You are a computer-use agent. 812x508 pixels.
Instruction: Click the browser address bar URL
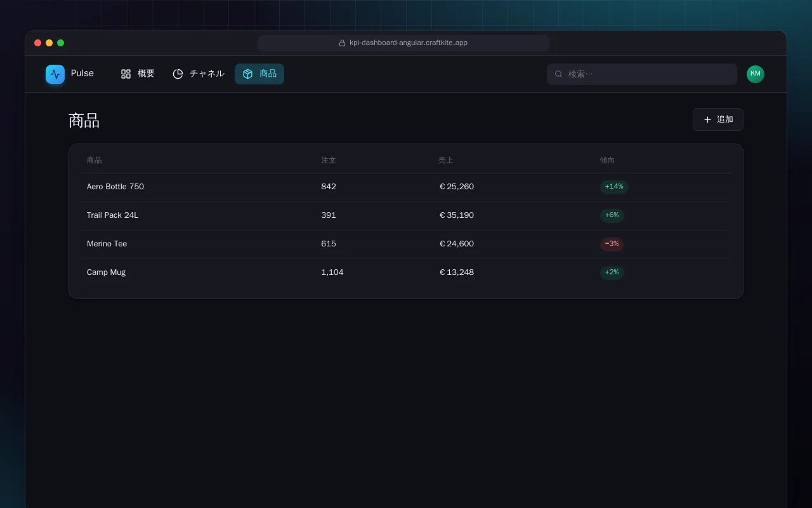click(409, 43)
